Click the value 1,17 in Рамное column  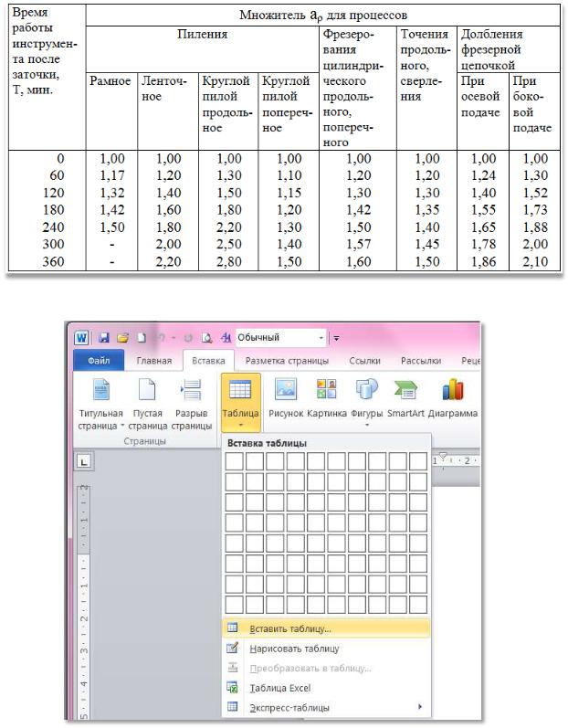(x=112, y=175)
